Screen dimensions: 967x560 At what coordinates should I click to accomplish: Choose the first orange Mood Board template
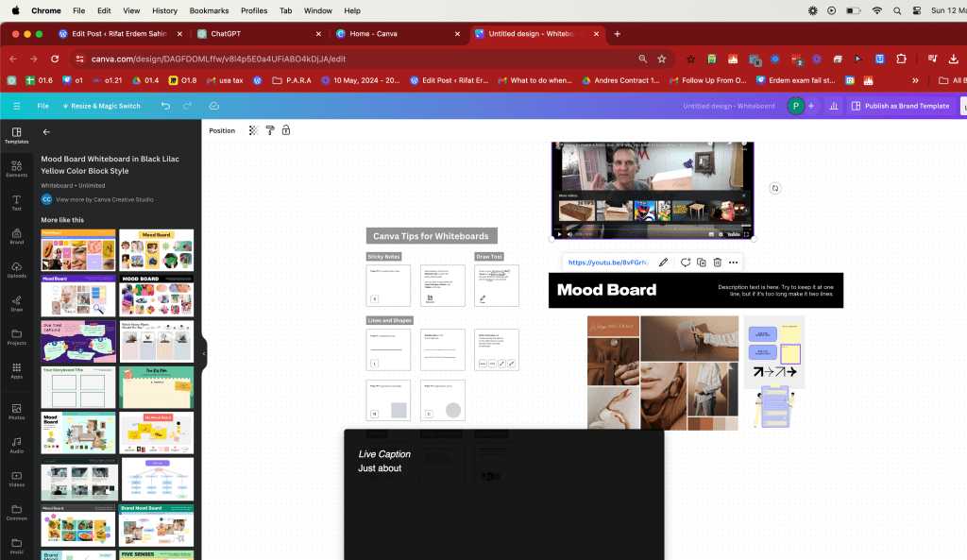[x=78, y=250]
